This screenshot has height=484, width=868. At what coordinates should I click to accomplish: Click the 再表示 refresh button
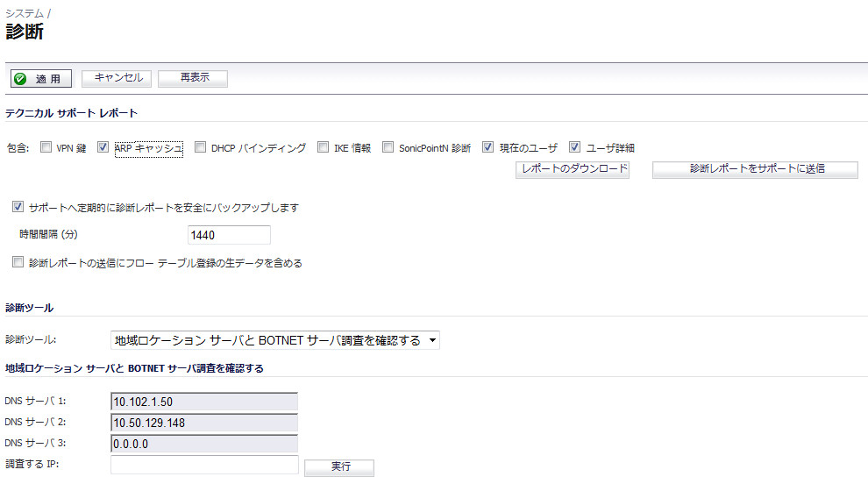pos(193,78)
